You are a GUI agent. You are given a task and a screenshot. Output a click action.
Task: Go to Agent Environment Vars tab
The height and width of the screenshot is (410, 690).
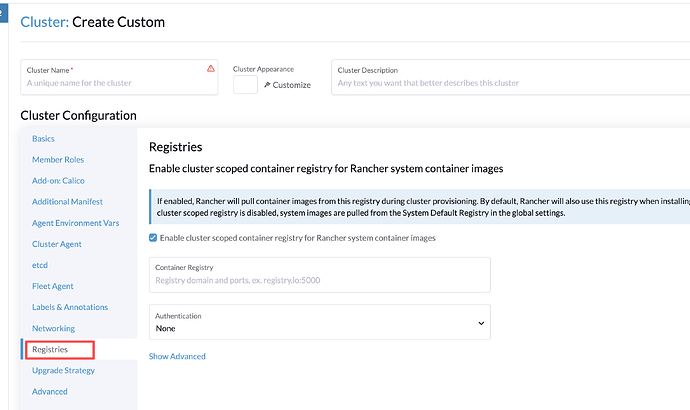tap(76, 223)
